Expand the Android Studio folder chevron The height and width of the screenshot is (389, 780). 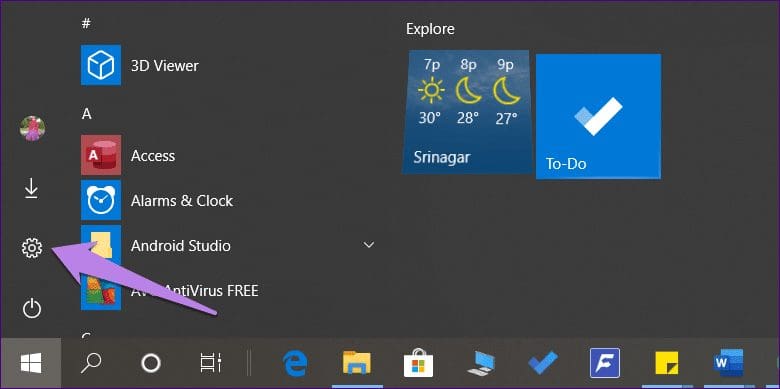click(369, 245)
